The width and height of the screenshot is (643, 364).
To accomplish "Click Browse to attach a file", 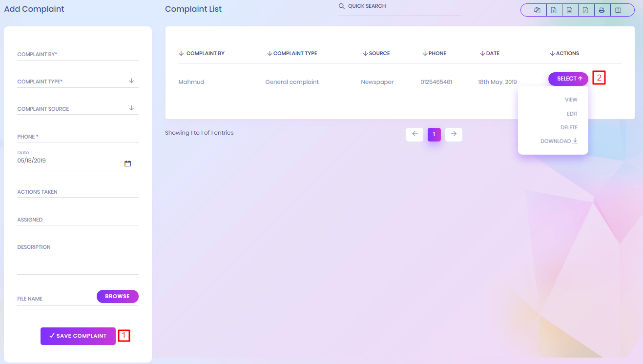I will [x=117, y=296].
